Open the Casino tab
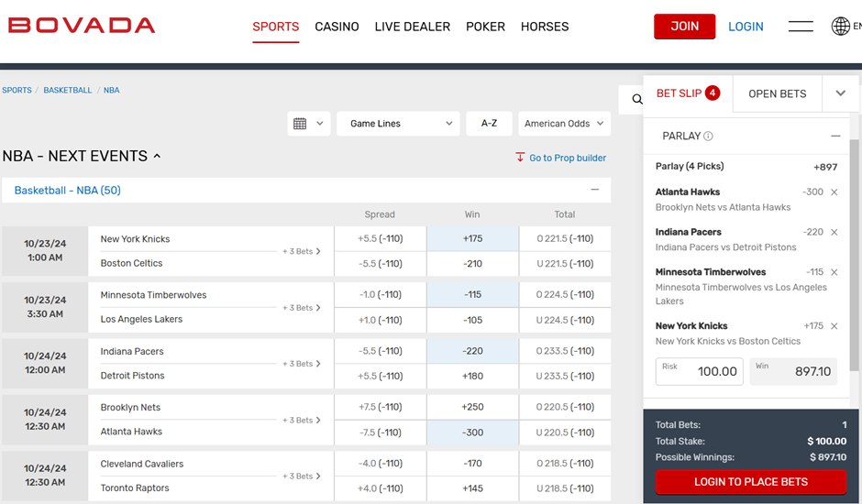Image resolution: width=862 pixels, height=504 pixels. [x=337, y=27]
